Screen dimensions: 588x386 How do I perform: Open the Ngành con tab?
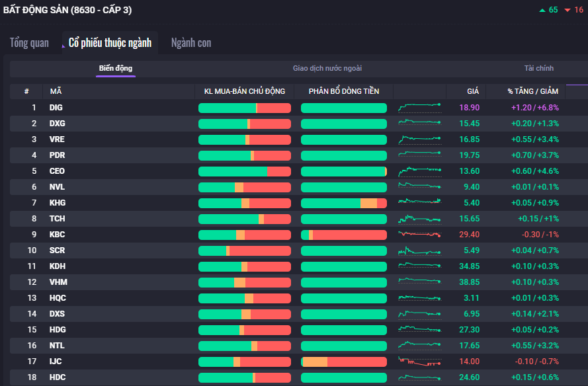pyautogui.click(x=191, y=43)
